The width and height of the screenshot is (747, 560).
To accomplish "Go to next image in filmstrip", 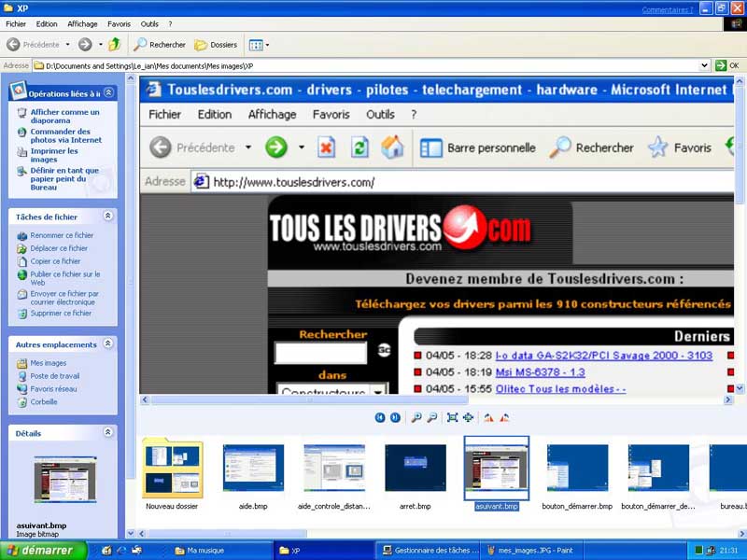I will 395,417.
